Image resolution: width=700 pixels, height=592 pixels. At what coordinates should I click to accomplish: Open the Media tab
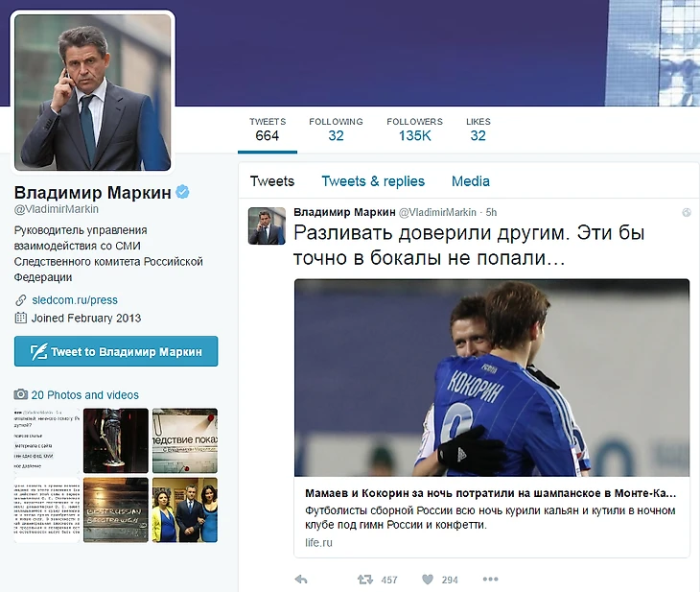(471, 181)
